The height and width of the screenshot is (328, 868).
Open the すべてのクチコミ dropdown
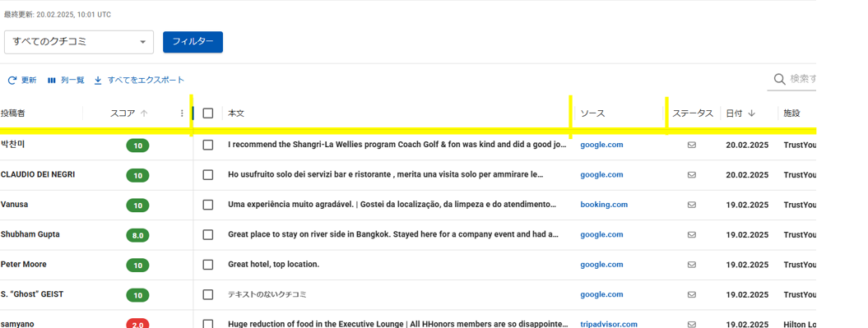coord(79,42)
